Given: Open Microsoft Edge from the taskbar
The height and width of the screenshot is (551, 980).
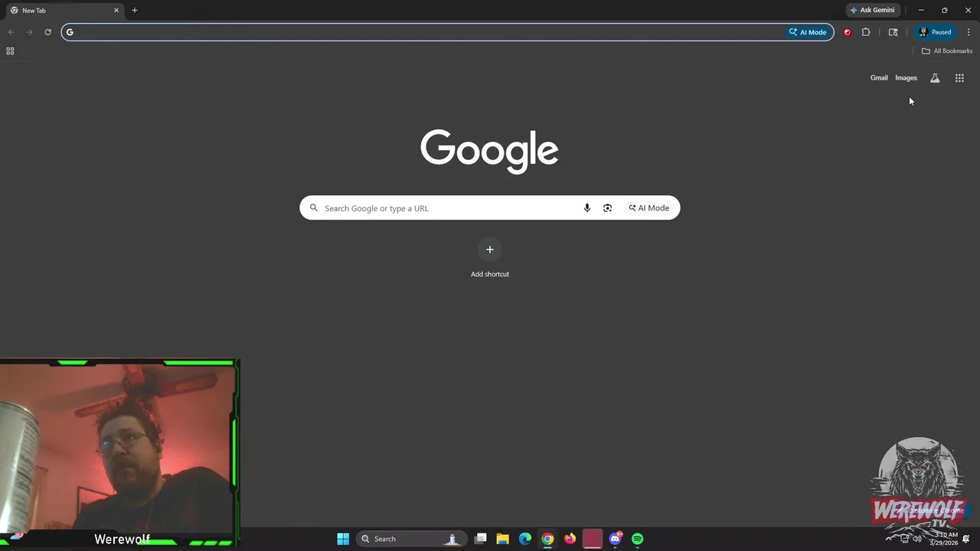Looking at the screenshot, I should tap(525, 539).
